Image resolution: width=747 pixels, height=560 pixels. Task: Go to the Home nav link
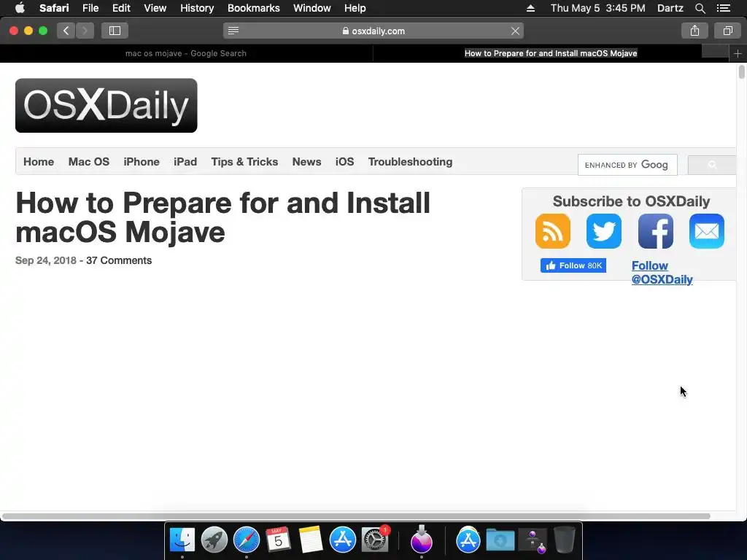tap(39, 162)
